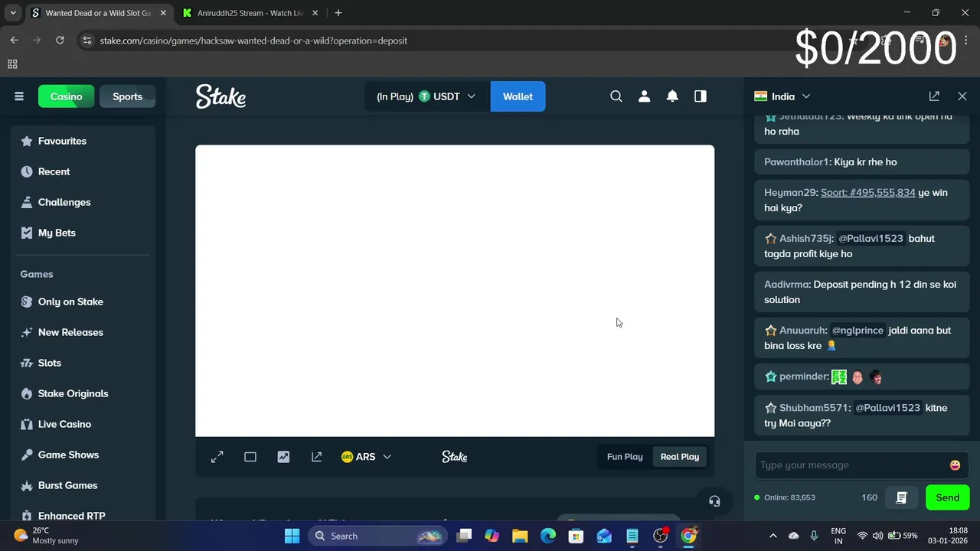Show hidden system tray icons

coord(773,536)
